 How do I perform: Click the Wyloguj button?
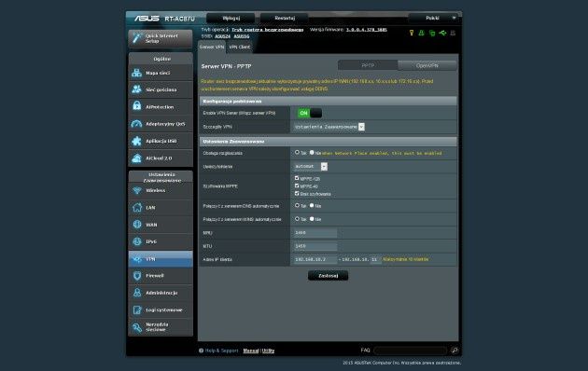231,18
